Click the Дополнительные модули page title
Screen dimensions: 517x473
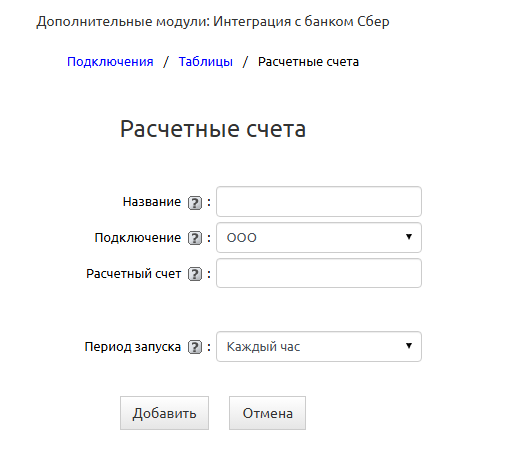pos(213,22)
